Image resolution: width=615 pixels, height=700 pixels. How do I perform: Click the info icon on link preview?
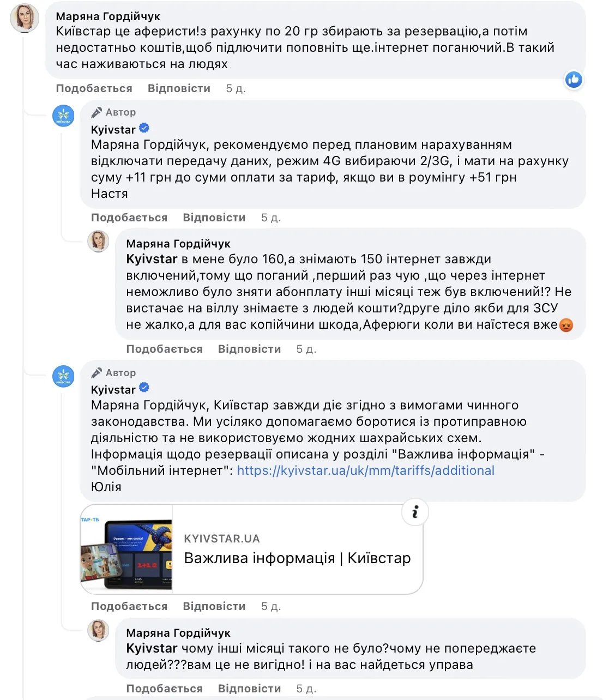(x=415, y=512)
